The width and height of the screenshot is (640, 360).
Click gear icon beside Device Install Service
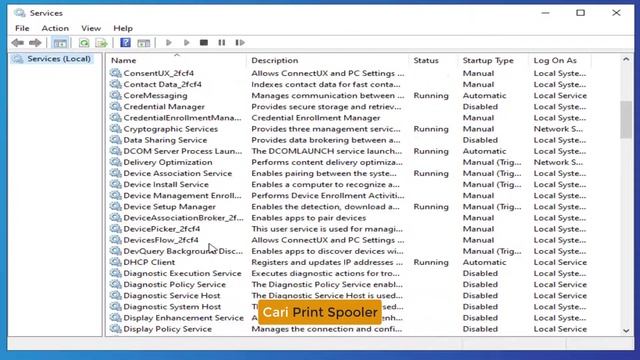click(x=116, y=184)
